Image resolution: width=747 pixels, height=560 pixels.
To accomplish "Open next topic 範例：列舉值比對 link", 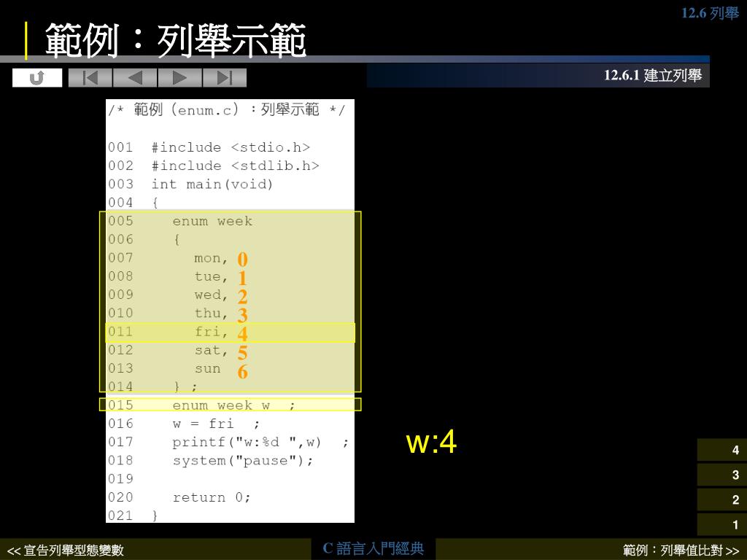I will click(x=681, y=551).
